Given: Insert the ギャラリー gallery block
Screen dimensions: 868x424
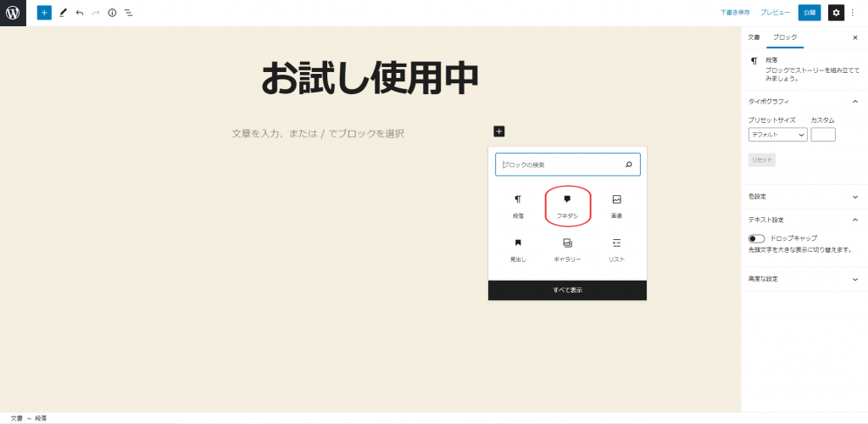Looking at the screenshot, I should click(x=567, y=249).
